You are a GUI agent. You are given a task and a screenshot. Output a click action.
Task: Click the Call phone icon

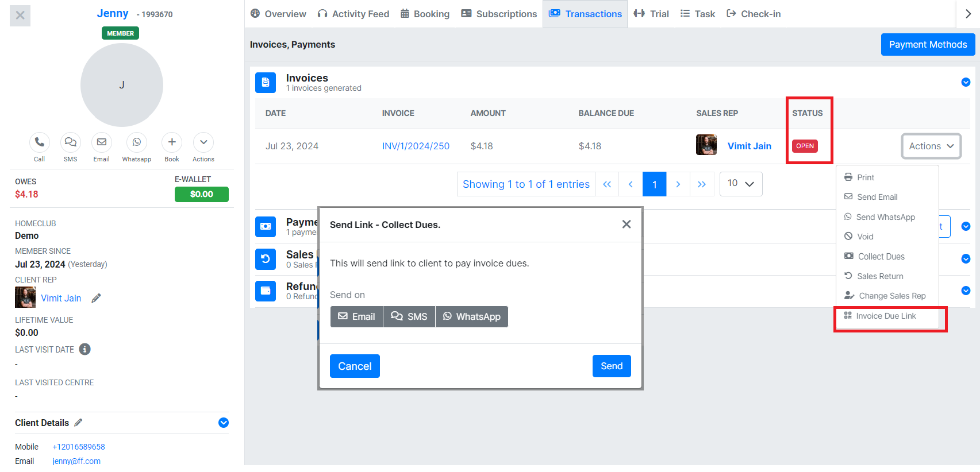(x=39, y=142)
